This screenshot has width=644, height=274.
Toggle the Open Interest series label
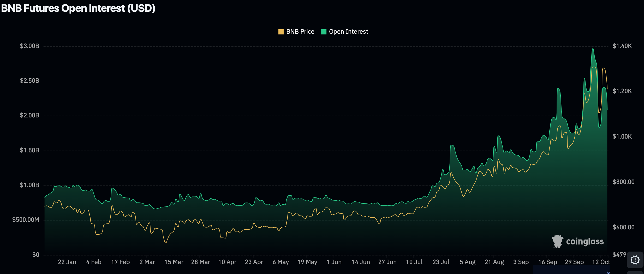click(x=348, y=32)
